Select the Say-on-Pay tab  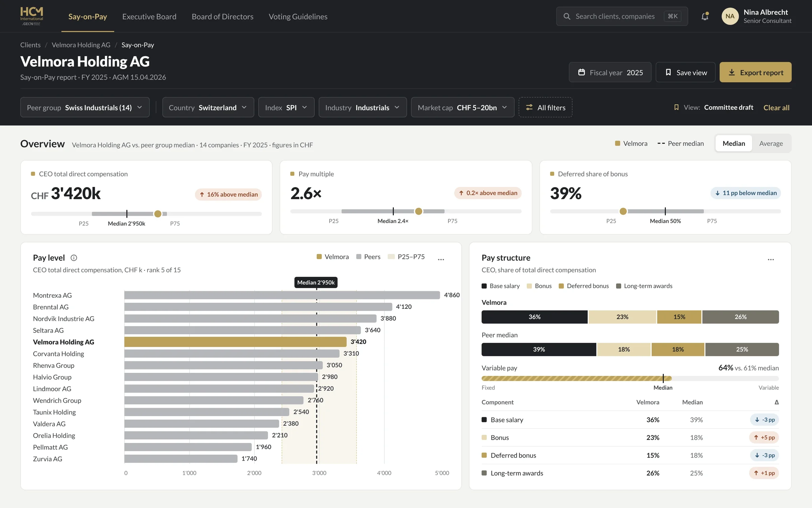click(x=88, y=16)
